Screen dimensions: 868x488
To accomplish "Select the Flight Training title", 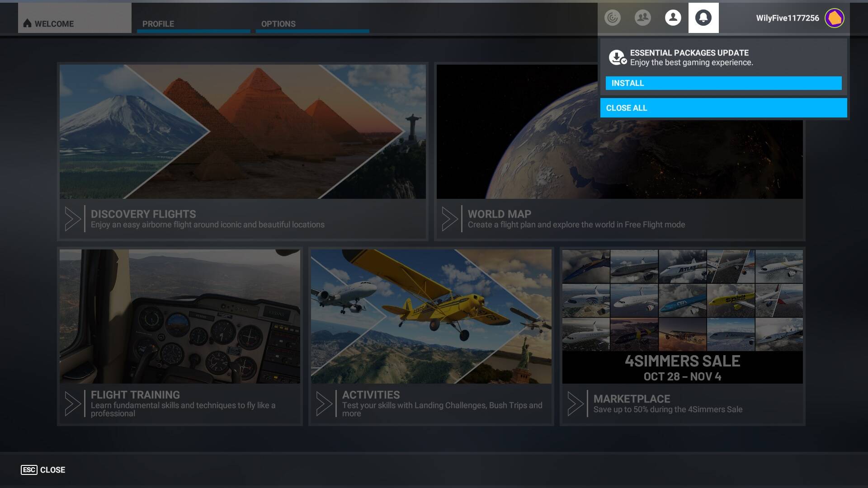I will pos(135,394).
